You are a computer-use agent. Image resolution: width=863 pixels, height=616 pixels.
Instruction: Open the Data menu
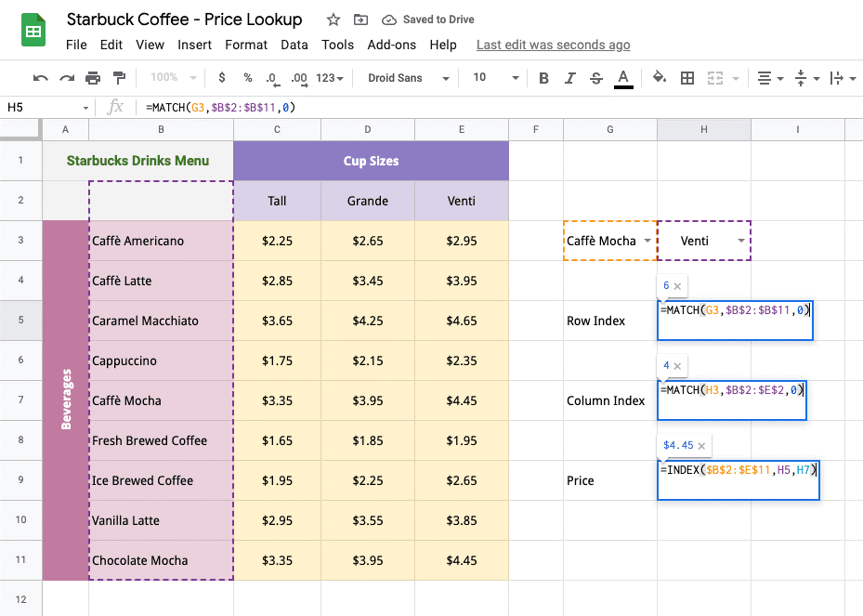tap(294, 44)
